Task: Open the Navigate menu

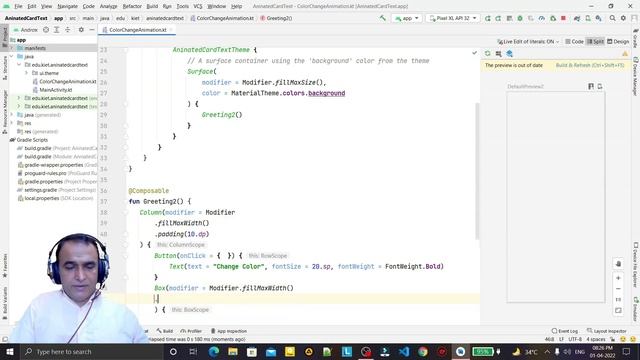Action: [67, 7]
